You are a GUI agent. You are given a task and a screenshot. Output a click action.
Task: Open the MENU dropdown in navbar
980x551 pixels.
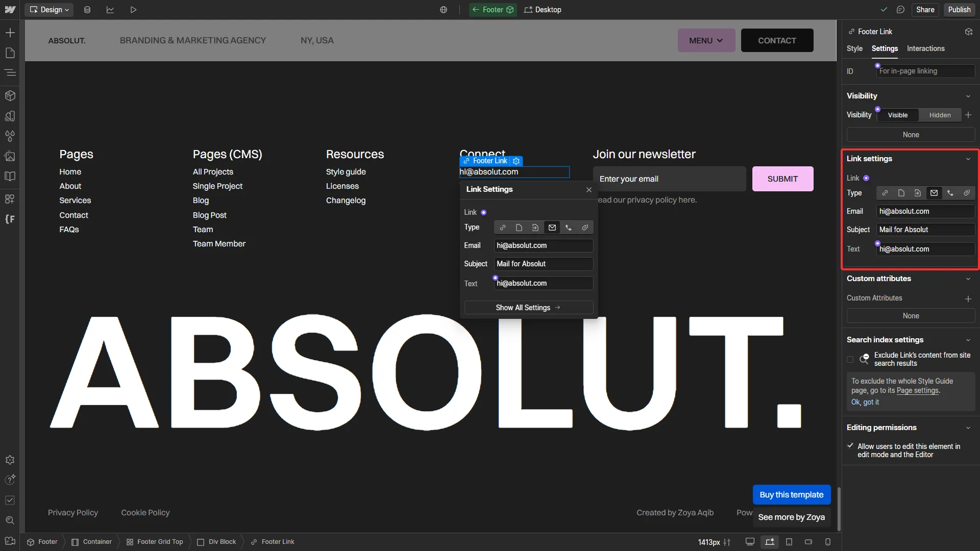[706, 40]
